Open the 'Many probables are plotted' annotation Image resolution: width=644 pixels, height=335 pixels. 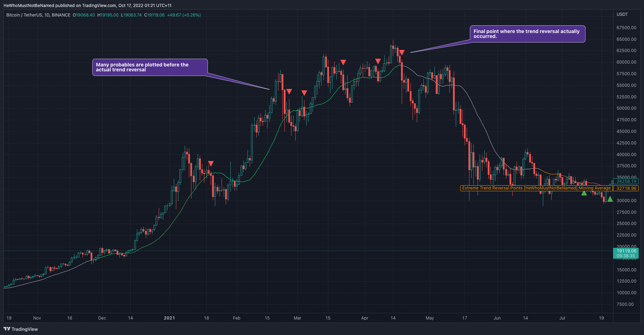click(x=150, y=67)
